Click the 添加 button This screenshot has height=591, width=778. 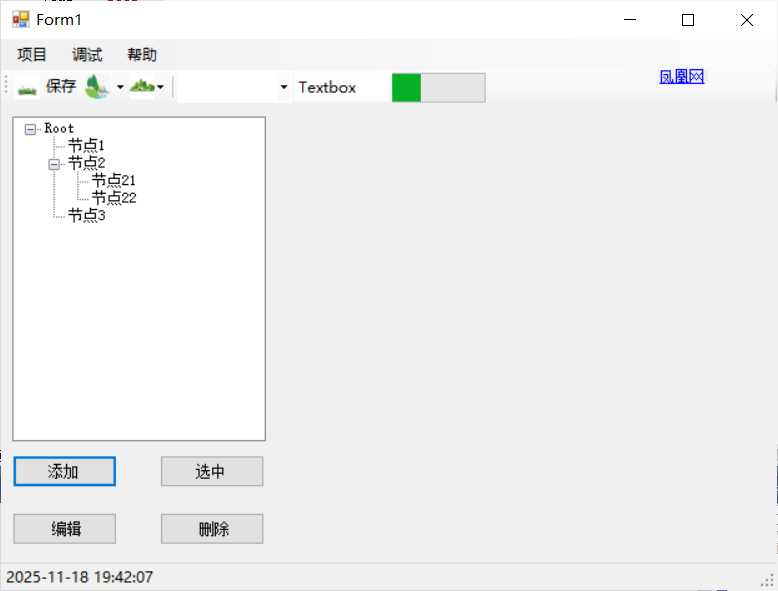[65, 471]
